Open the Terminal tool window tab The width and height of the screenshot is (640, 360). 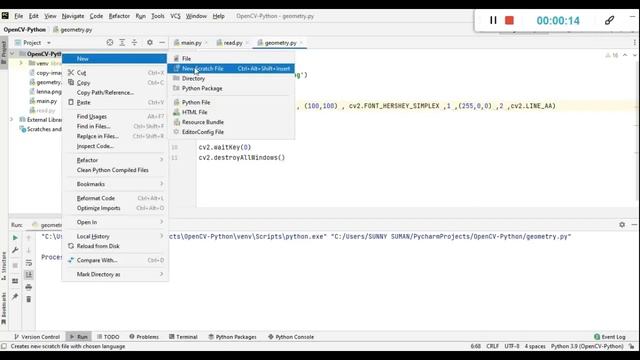pyautogui.click(x=183, y=337)
